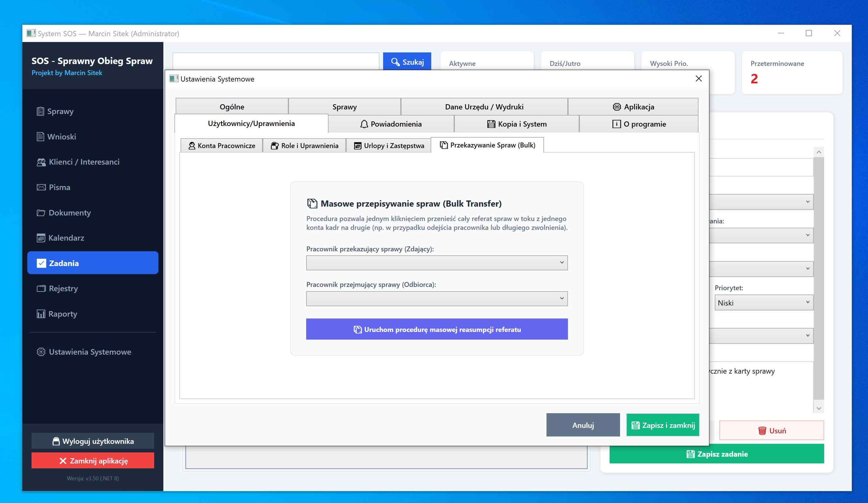Open the Kalendarz view
Viewport: 868px width, 503px height.
coord(93,238)
